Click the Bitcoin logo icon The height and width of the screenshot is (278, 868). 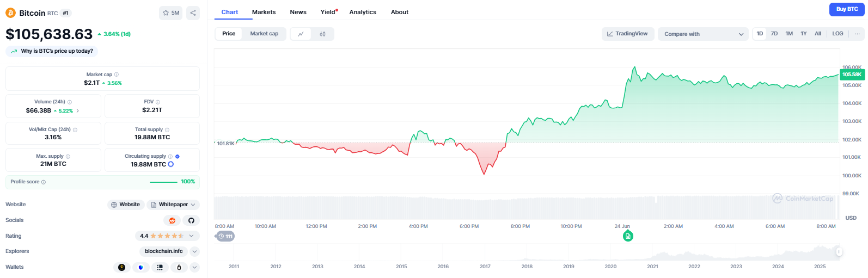[10, 13]
